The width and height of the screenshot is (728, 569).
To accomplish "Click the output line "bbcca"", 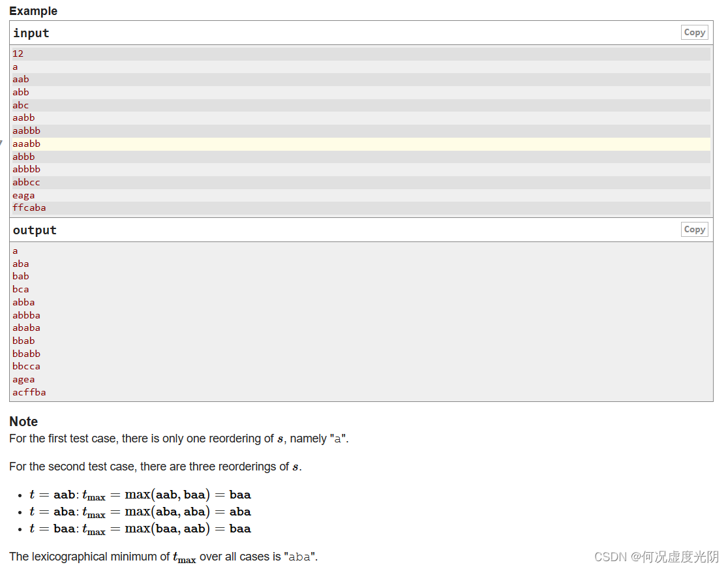I will pos(26,366).
